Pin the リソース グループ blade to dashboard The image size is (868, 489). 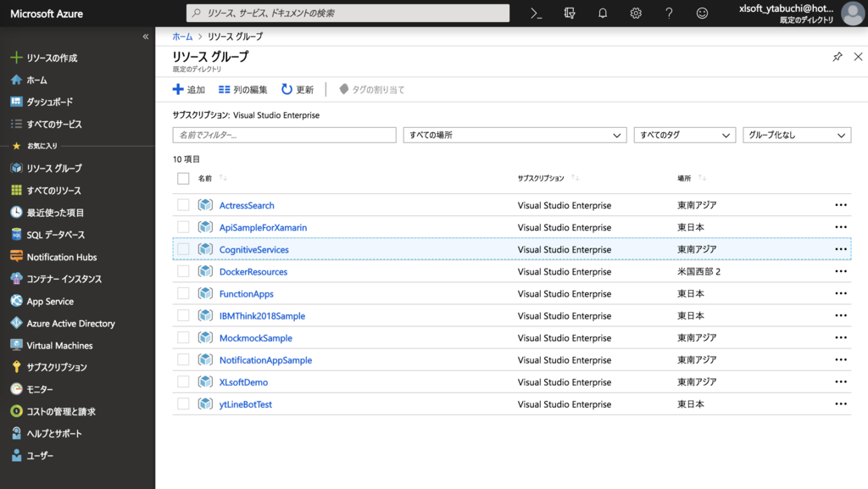click(x=837, y=57)
